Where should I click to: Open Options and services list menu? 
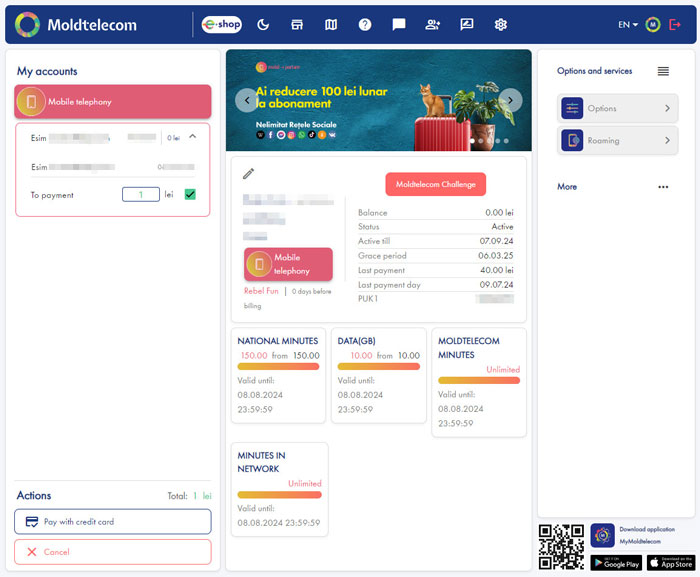point(663,71)
